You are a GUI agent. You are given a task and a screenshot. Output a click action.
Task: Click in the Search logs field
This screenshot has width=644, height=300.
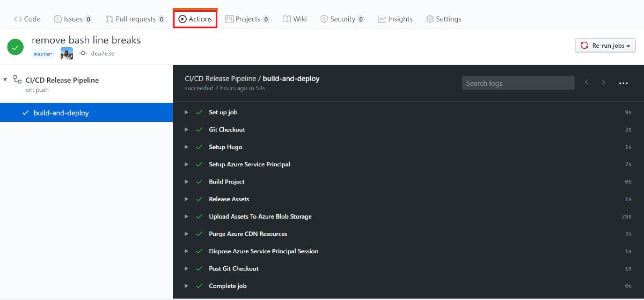pos(518,83)
